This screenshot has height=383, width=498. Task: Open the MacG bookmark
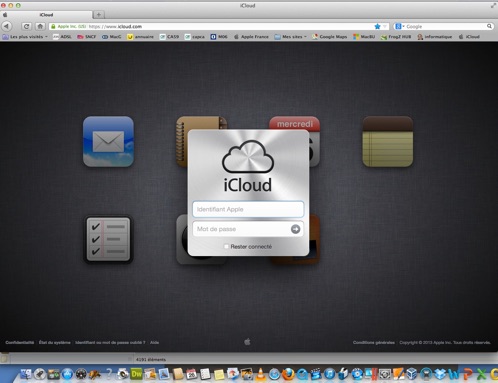[x=111, y=37]
